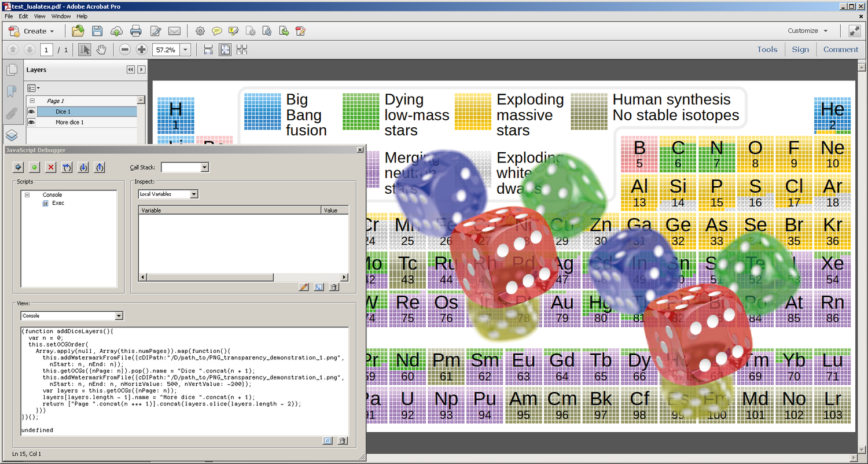Open the Tools pane
The height and width of the screenshot is (464, 868).
click(767, 50)
